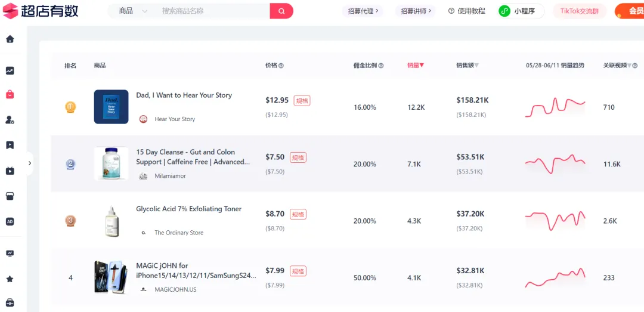This screenshot has width=644, height=312.
Task: Click the 小程序 button
Action: coord(521,11)
